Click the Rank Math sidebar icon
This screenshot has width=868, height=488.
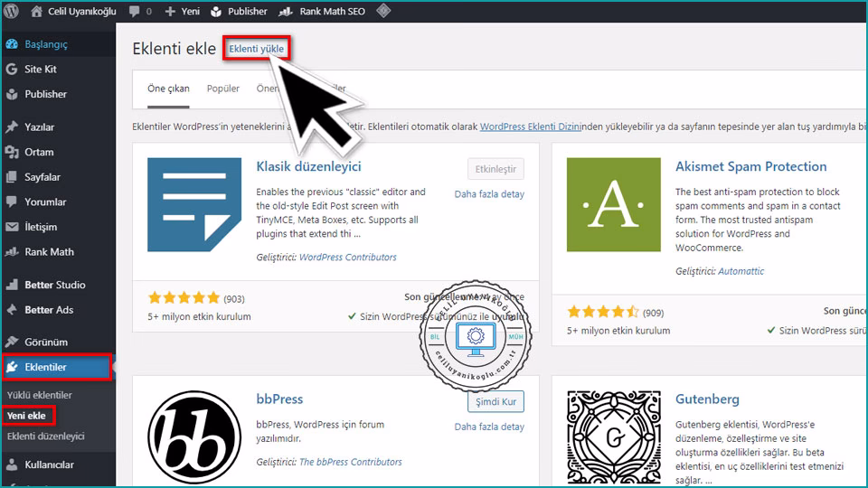click(x=12, y=252)
